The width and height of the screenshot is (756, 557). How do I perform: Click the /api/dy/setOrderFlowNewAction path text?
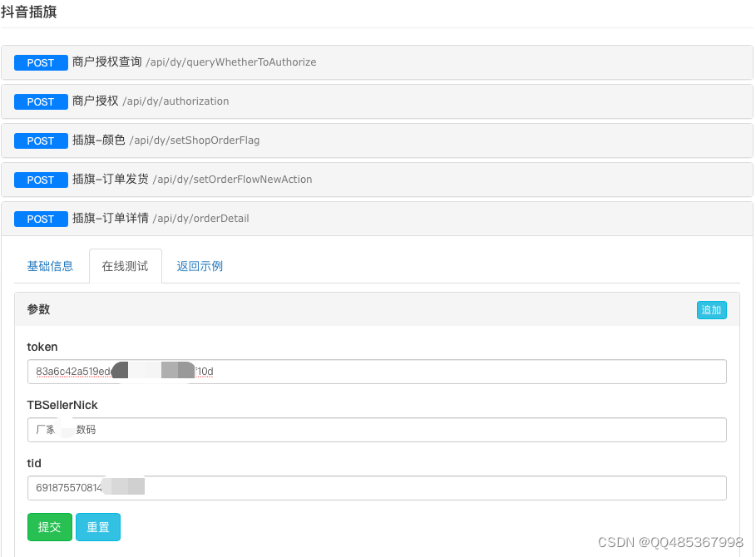coord(232,180)
